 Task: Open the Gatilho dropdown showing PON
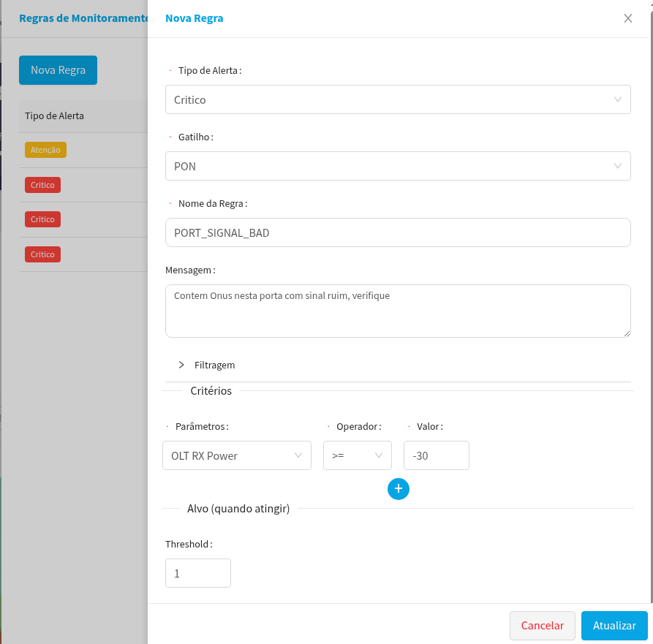[398, 166]
